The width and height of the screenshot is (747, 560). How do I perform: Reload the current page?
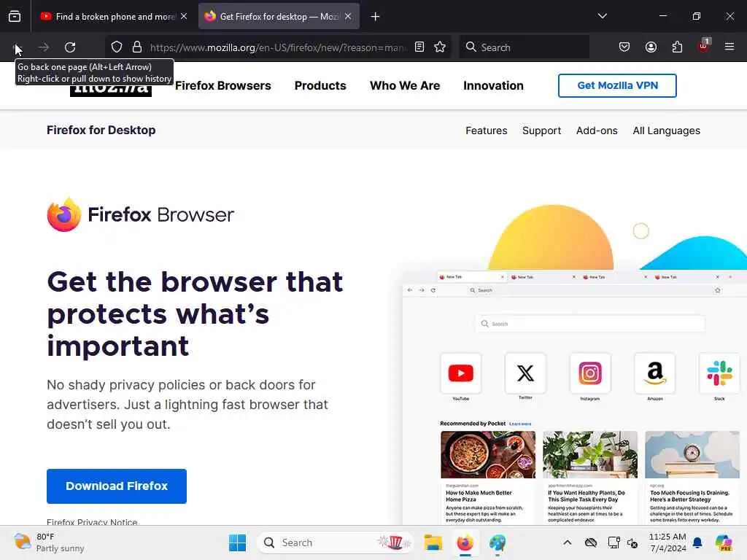tap(70, 47)
